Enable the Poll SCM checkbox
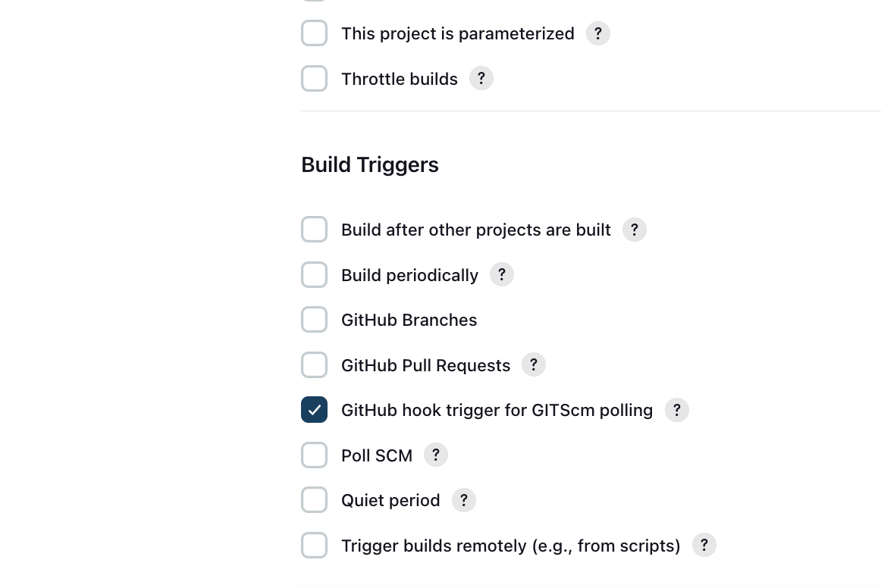 314,455
